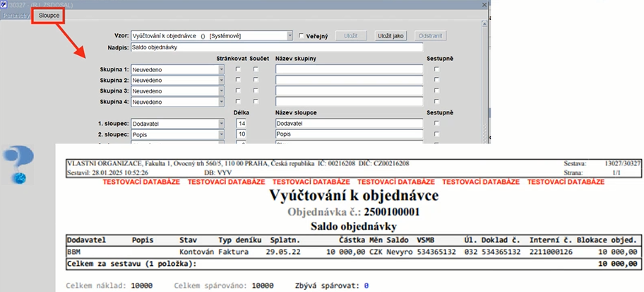Viewport: 644px width, 292px height.
Task: Click the Kontován status cell
Action: [197, 252]
